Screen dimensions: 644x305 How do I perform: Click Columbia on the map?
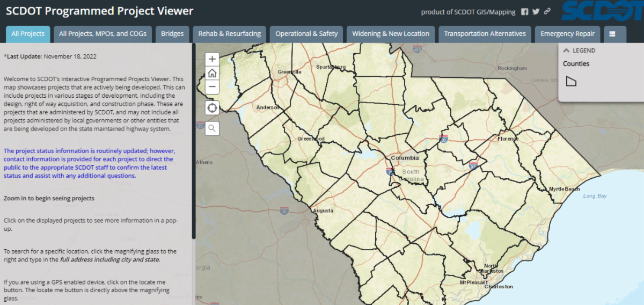click(405, 158)
